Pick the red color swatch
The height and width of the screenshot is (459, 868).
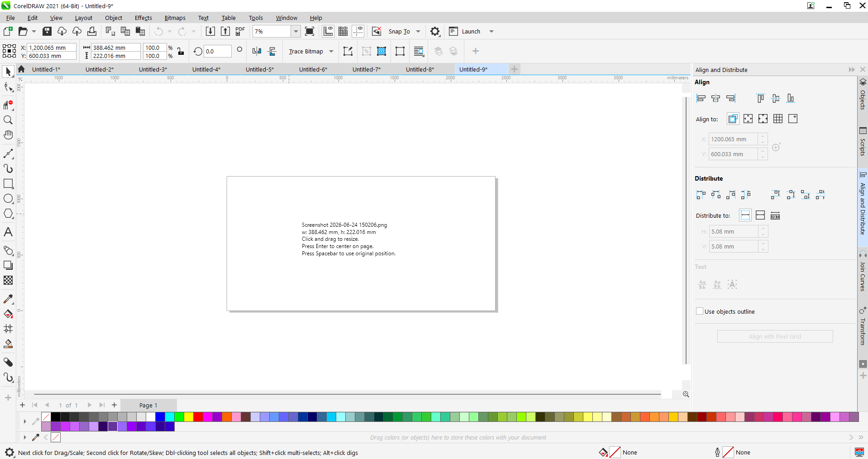tap(198, 417)
